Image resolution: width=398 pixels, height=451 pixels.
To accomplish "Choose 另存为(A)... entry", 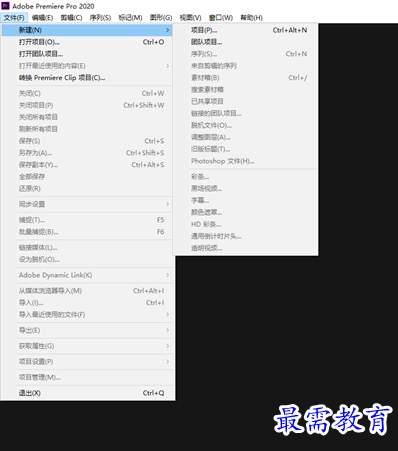I will pos(87,153).
